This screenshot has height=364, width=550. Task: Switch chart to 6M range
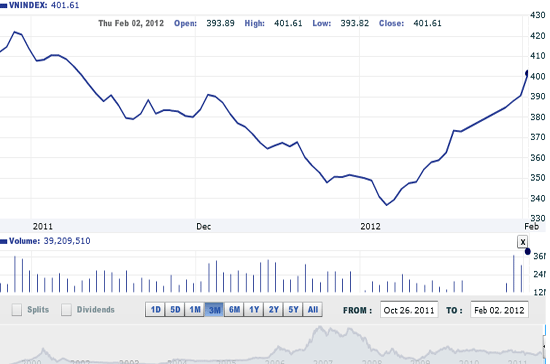(234, 310)
